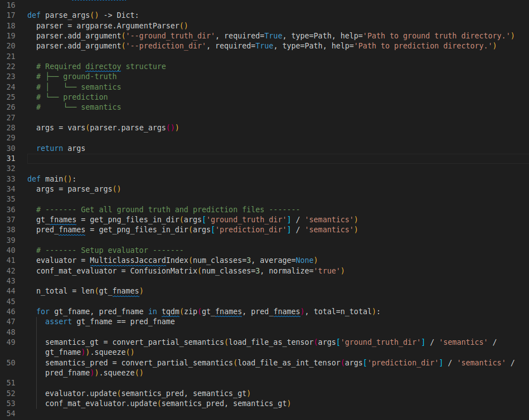
Task: Click 'semantics_gt' variable on line 49
Action: click(72, 342)
